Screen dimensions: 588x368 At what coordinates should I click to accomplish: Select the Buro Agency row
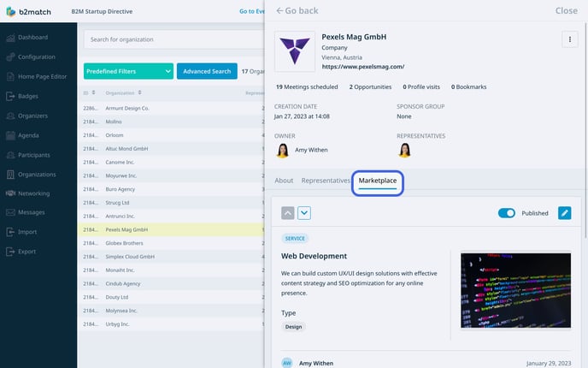coord(171,189)
